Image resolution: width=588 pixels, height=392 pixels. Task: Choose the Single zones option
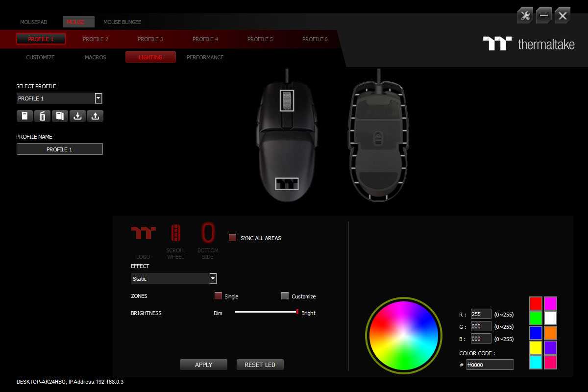[219, 296]
